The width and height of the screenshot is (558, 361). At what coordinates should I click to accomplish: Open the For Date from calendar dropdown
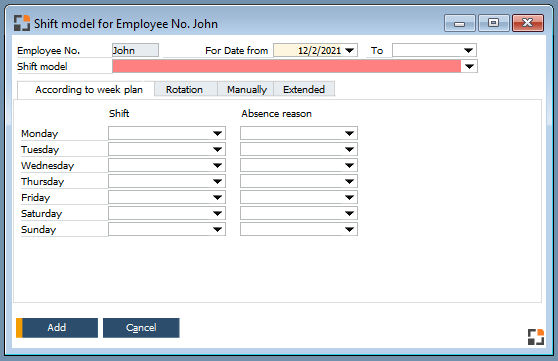coord(350,51)
